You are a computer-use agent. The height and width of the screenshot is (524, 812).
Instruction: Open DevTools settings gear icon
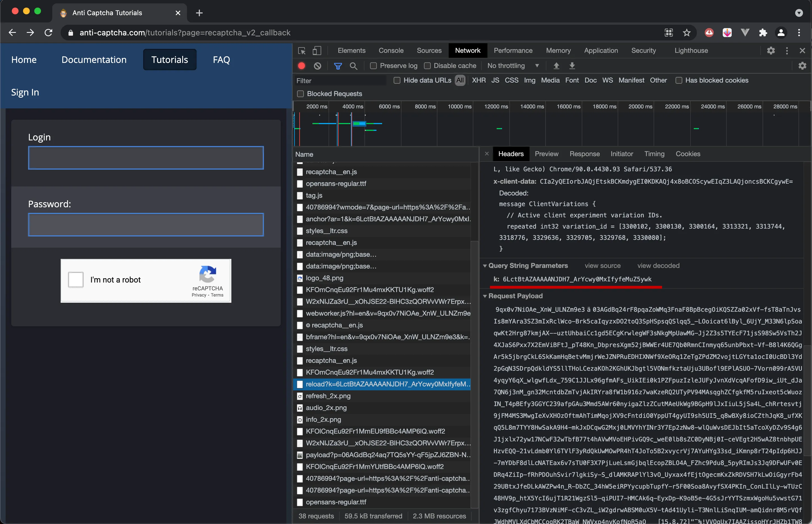coord(771,51)
